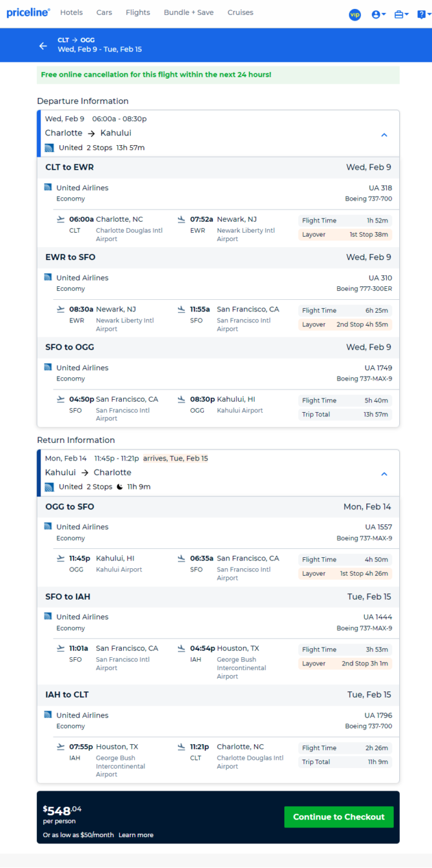
Task: Click the EWR to SFO segment header
Action: (x=218, y=257)
